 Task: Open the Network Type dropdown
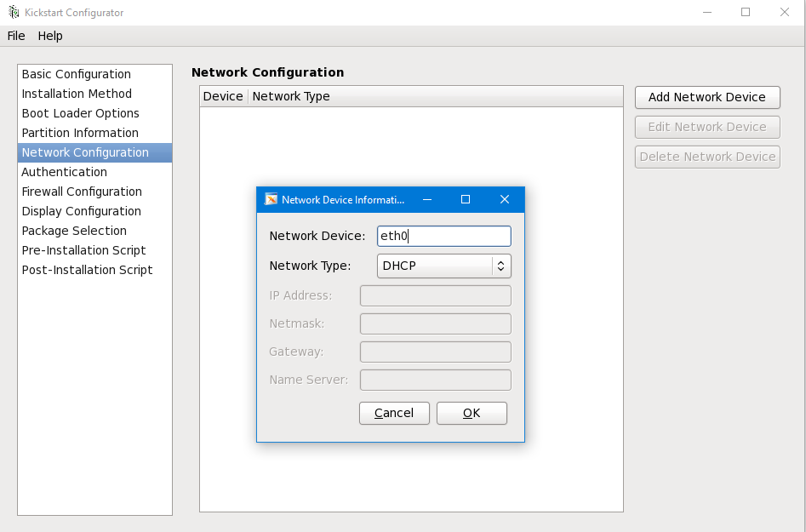(443, 266)
